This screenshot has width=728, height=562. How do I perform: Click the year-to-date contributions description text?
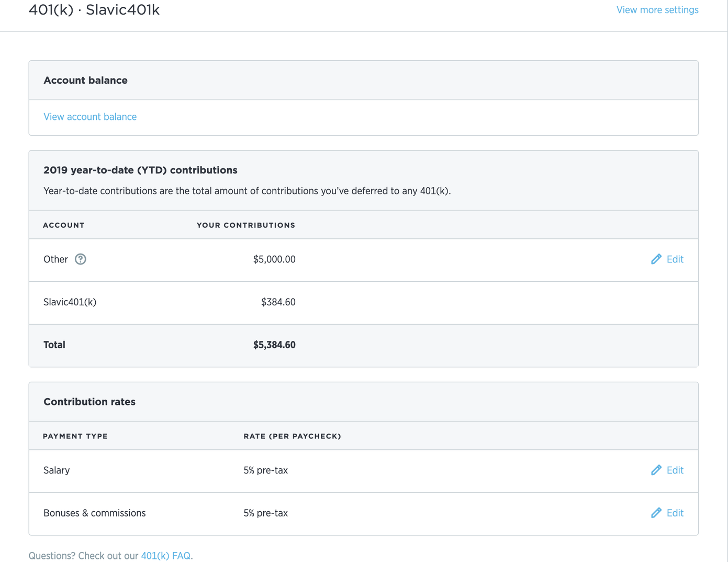[247, 191]
